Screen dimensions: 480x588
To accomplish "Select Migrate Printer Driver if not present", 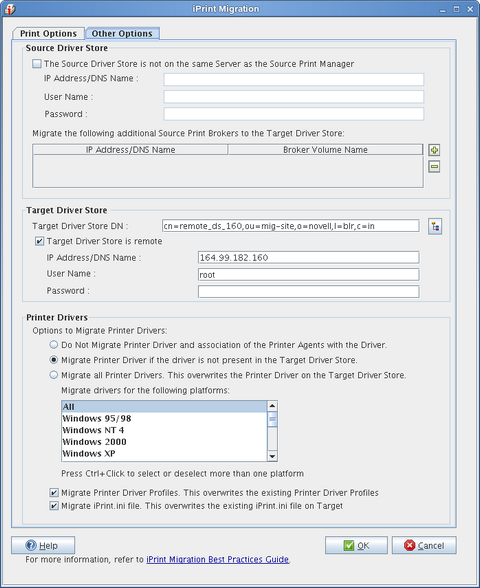I will pos(54,360).
